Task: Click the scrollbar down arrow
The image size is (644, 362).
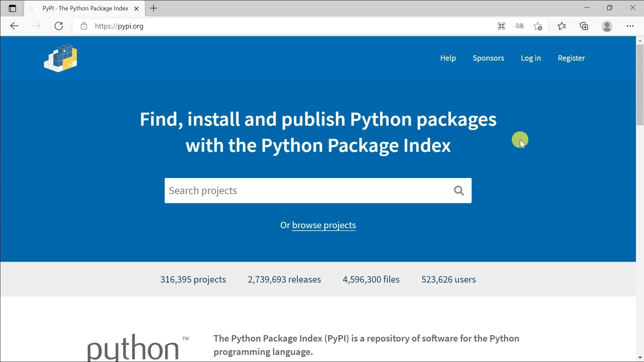Action: point(640,357)
